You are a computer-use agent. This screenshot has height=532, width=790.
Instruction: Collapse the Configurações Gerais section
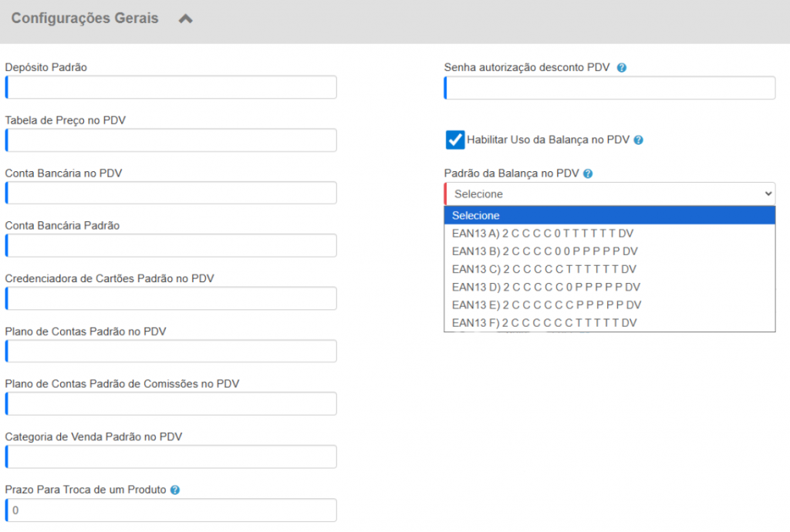(x=185, y=19)
